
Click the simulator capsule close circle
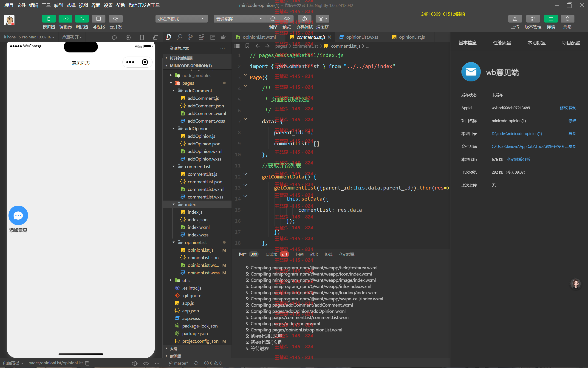click(145, 62)
